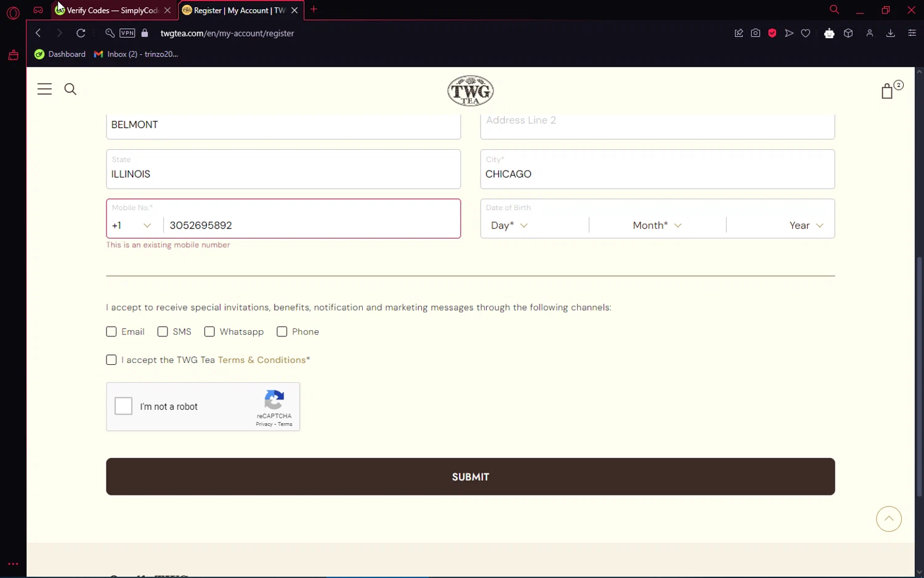924x578 pixels.
Task: Open reCAPTCHA Privacy link
Action: point(264,425)
